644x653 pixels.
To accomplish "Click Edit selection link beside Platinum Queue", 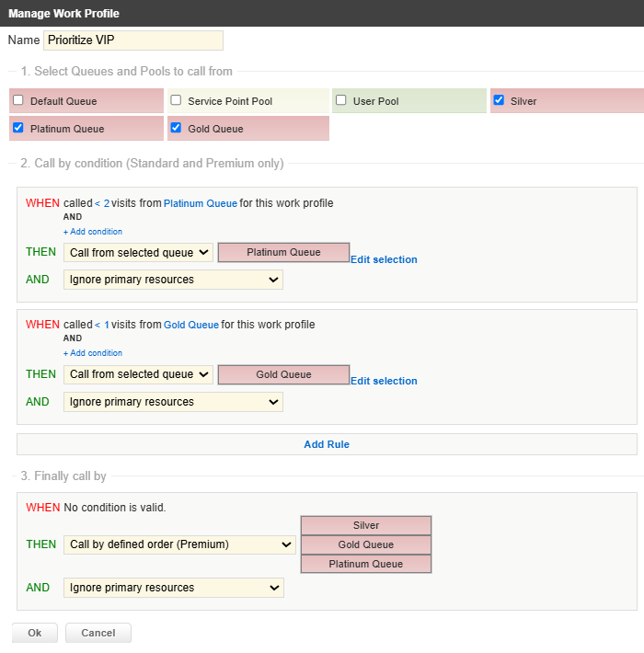I will pyautogui.click(x=384, y=259).
